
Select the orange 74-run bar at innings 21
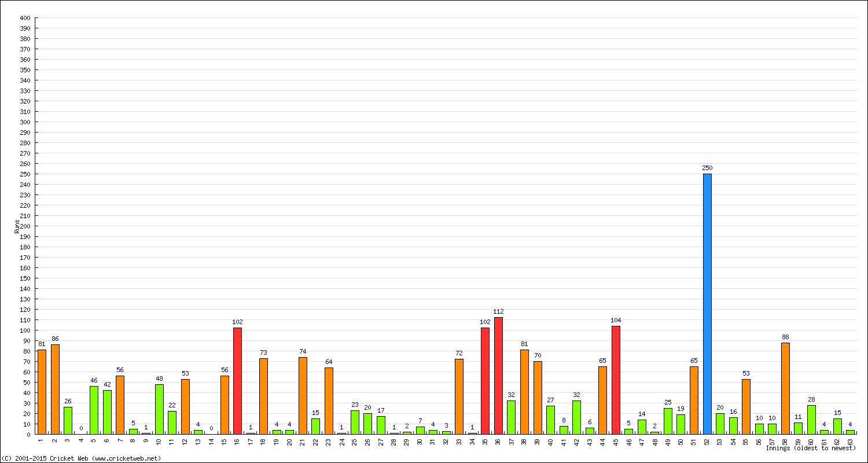[x=303, y=395]
